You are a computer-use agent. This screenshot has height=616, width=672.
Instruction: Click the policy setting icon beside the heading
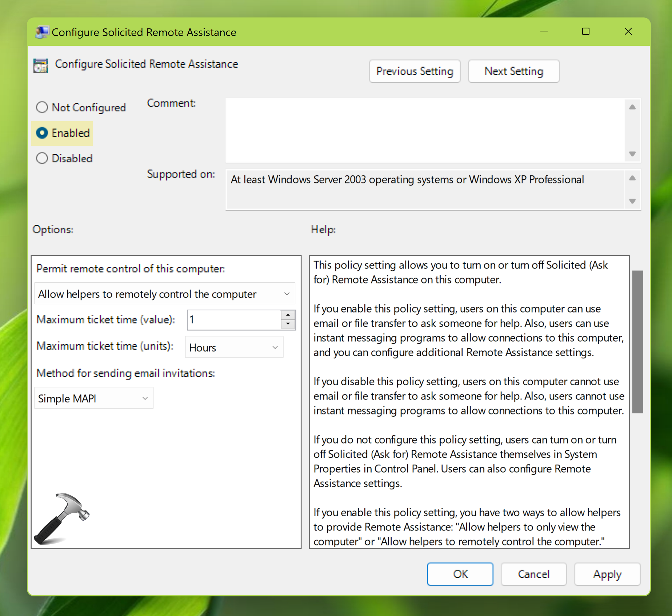[x=41, y=66]
